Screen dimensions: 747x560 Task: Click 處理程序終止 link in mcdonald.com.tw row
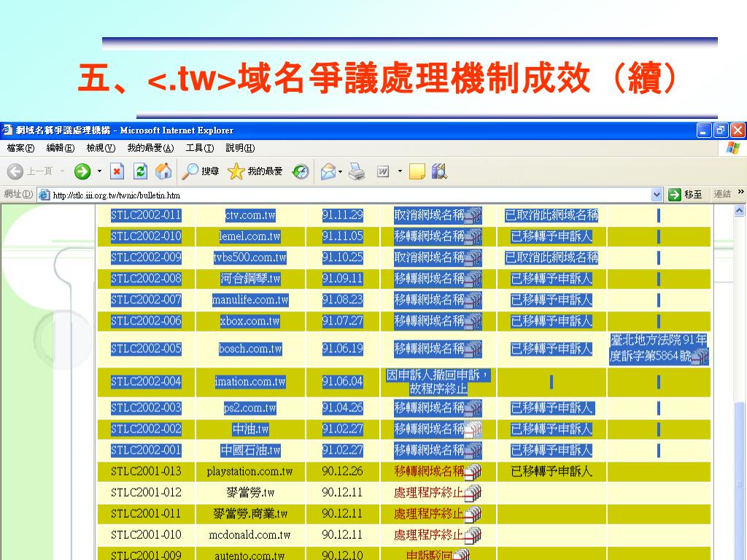pyautogui.click(x=429, y=534)
